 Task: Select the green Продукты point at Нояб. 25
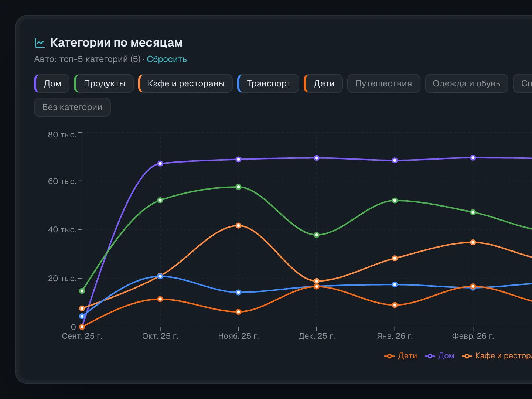(238, 187)
